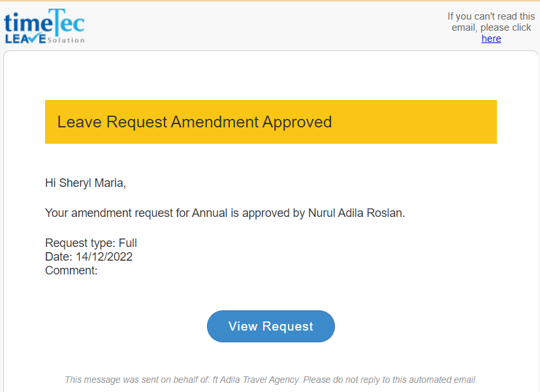This screenshot has height=392, width=540.
Task: Click the yellow Leave Request Amendment Approved banner
Action: pyautogui.click(x=271, y=122)
